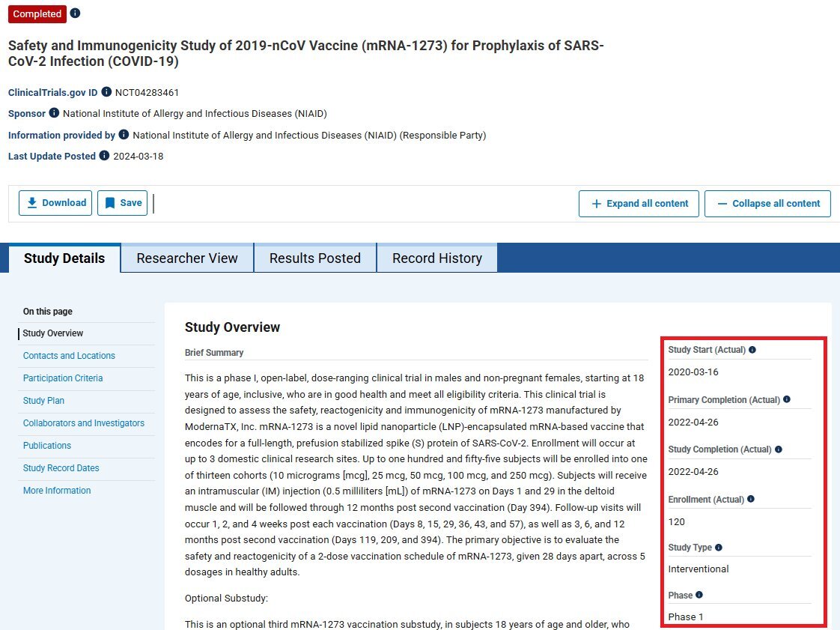Screen dimensions: 840x630
Task: Save this study with the bookmark button
Action: 122,203
